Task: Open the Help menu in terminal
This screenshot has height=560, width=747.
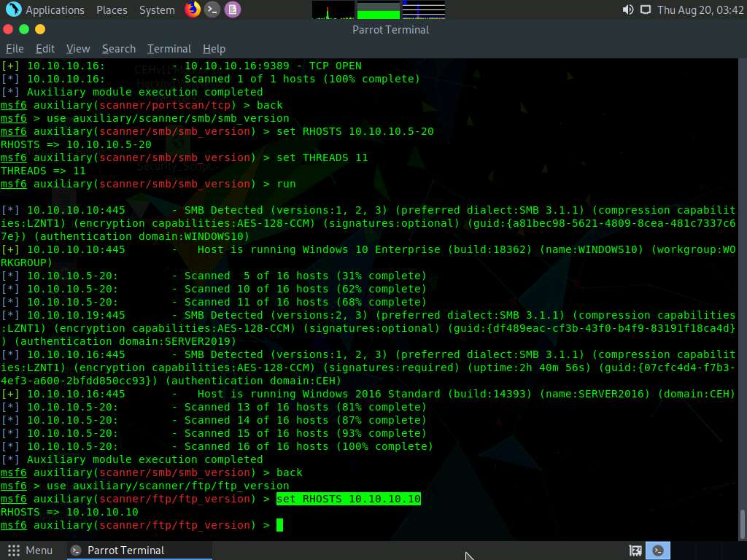Action: point(214,49)
